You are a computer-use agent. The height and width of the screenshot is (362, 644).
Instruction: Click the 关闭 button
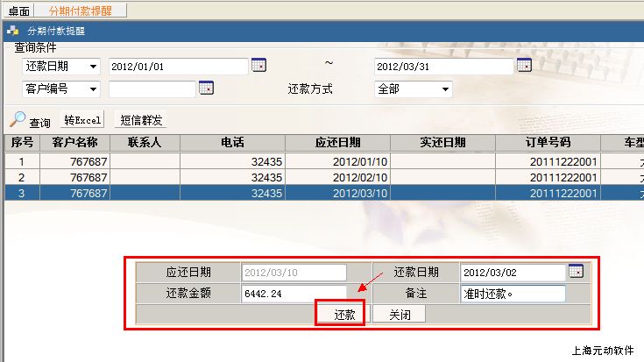[400, 314]
